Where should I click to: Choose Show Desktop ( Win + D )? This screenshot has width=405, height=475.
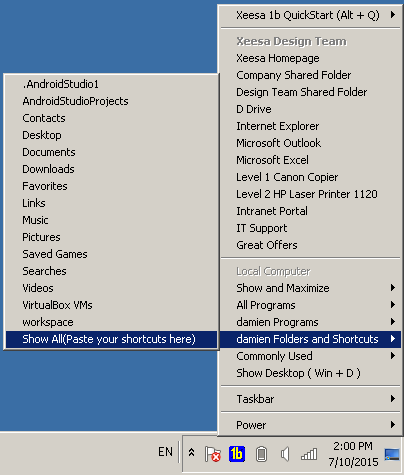click(311, 373)
